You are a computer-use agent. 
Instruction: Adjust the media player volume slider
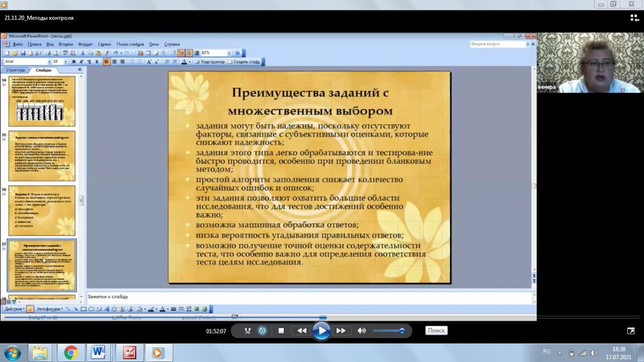point(388,331)
